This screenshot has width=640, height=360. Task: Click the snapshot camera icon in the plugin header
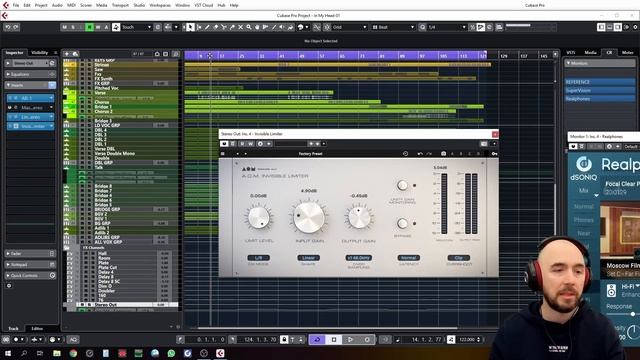click(444, 154)
